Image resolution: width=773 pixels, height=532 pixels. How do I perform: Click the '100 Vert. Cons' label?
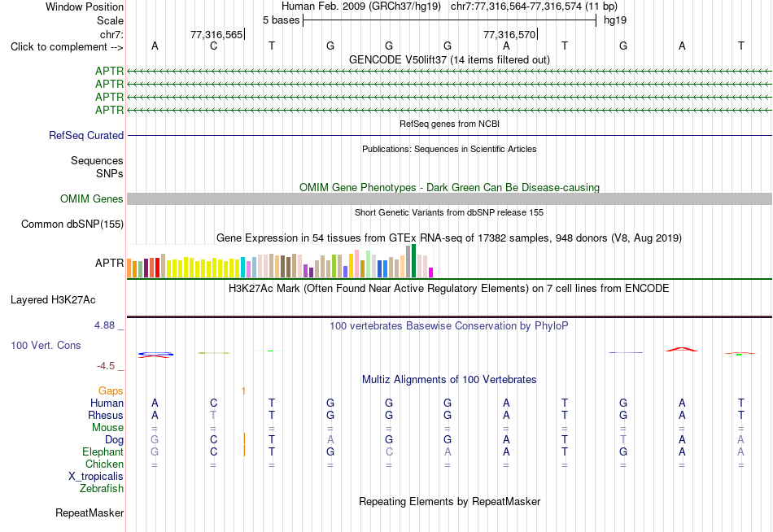point(46,345)
